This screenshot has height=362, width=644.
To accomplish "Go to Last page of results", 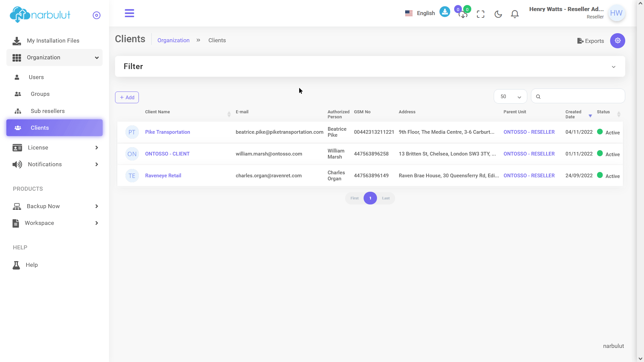I will (x=386, y=198).
